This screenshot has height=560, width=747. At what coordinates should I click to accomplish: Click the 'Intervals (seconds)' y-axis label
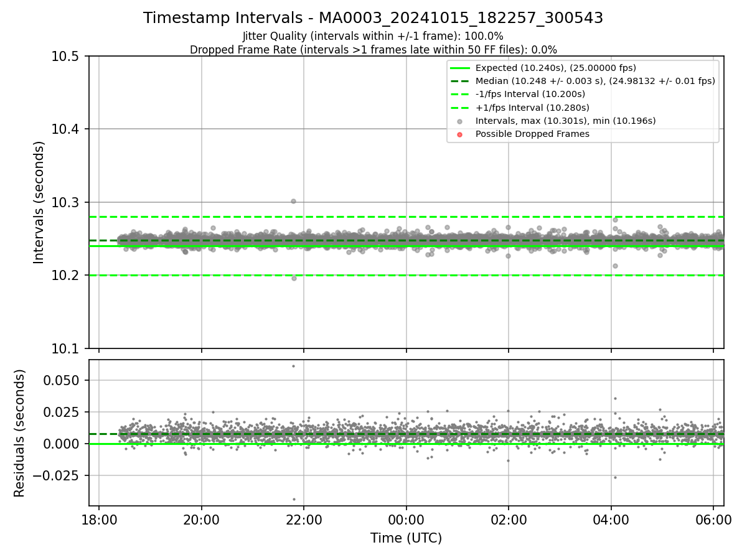coord(39,202)
